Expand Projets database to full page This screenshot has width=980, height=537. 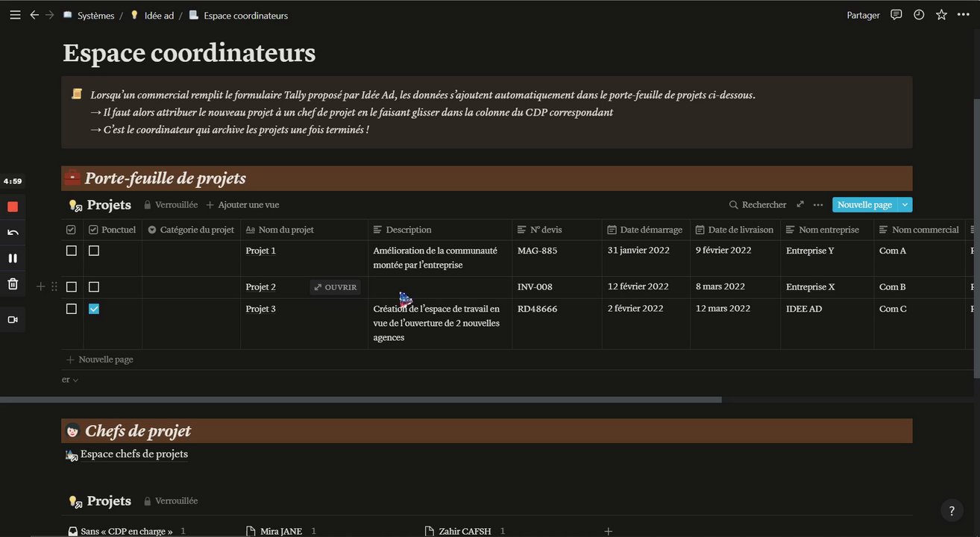point(800,204)
